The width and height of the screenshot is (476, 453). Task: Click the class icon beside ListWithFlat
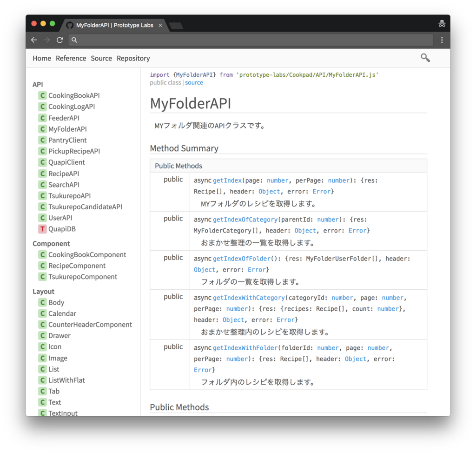[x=42, y=380]
